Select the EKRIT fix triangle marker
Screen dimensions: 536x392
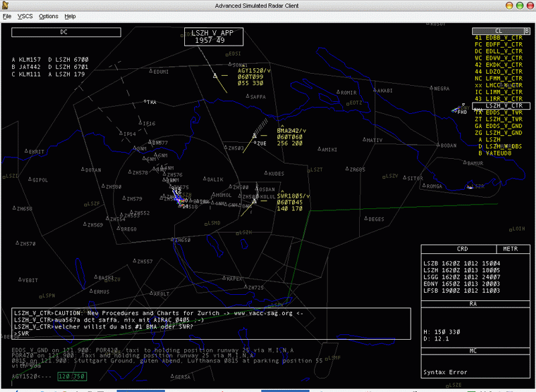26,151
